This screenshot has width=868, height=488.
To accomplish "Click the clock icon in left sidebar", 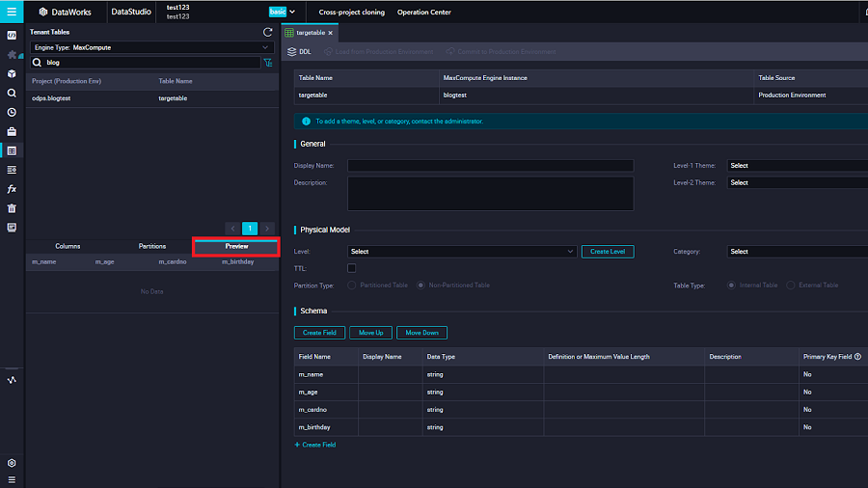I will (12, 112).
